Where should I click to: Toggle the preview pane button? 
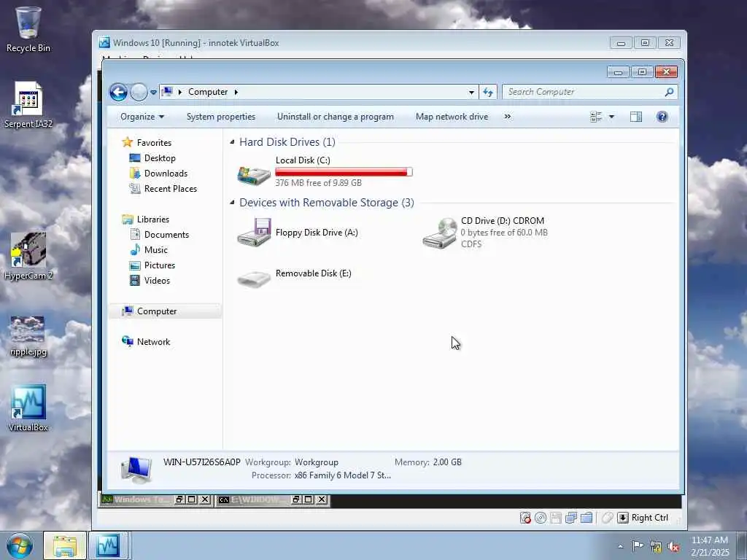click(636, 117)
